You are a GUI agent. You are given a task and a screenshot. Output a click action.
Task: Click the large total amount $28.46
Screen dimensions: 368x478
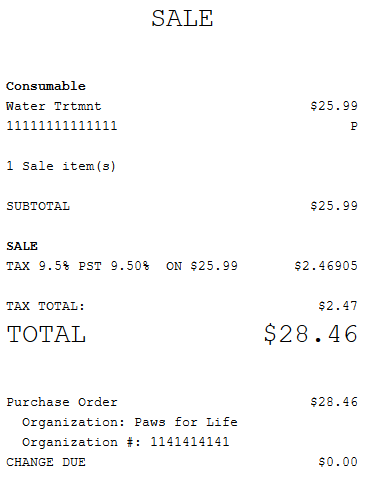click(x=311, y=334)
